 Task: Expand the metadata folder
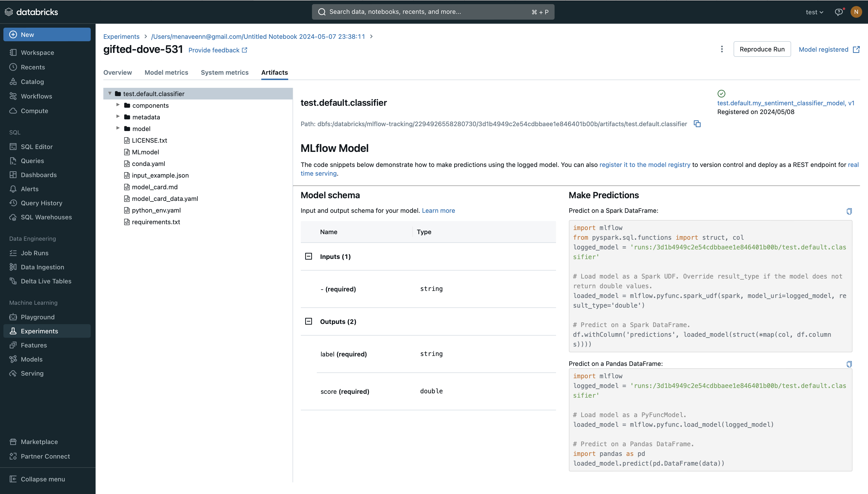tap(118, 116)
